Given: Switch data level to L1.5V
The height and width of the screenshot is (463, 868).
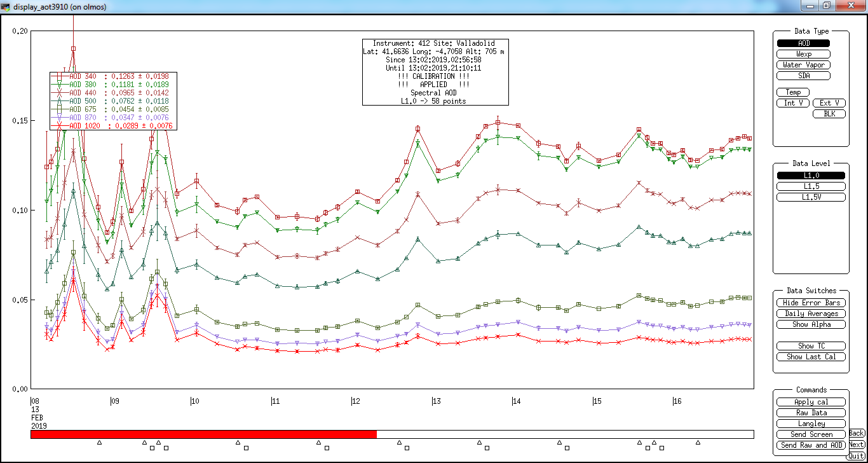Looking at the screenshot, I should pyautogui.click(x=811, y=197).
